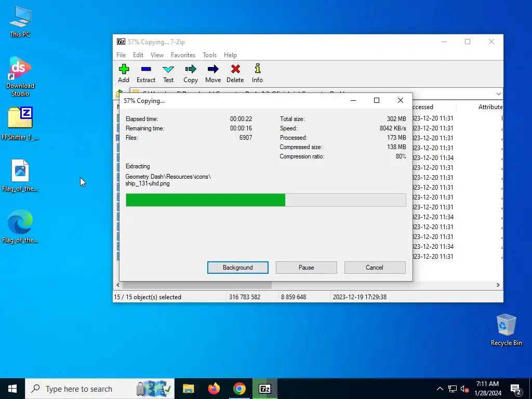Click the red Delete toolbar icon
This screenshot has height=399, width=532.
tap(235, 73)
